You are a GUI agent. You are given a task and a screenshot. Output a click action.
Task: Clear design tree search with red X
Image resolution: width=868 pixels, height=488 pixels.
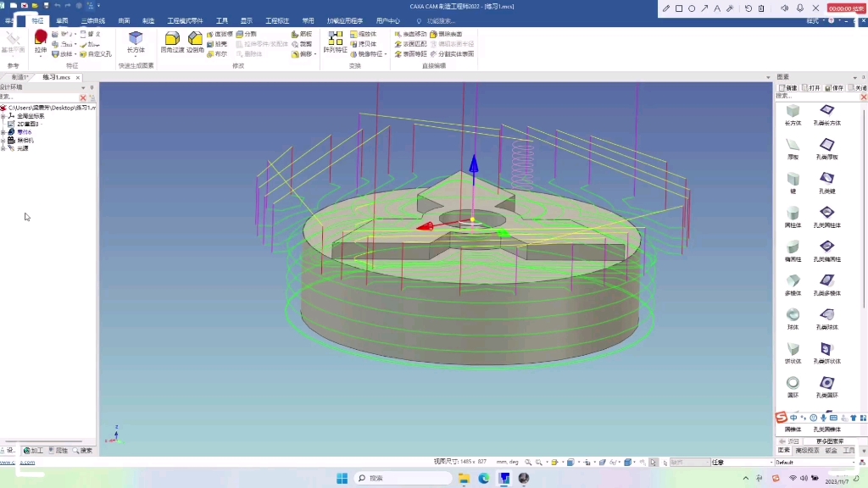(82, 97)
